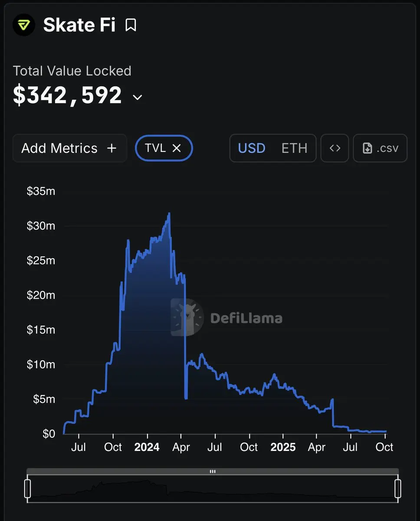
Task: Click the plus icon in Add Metrics
Action: (112, 148)
